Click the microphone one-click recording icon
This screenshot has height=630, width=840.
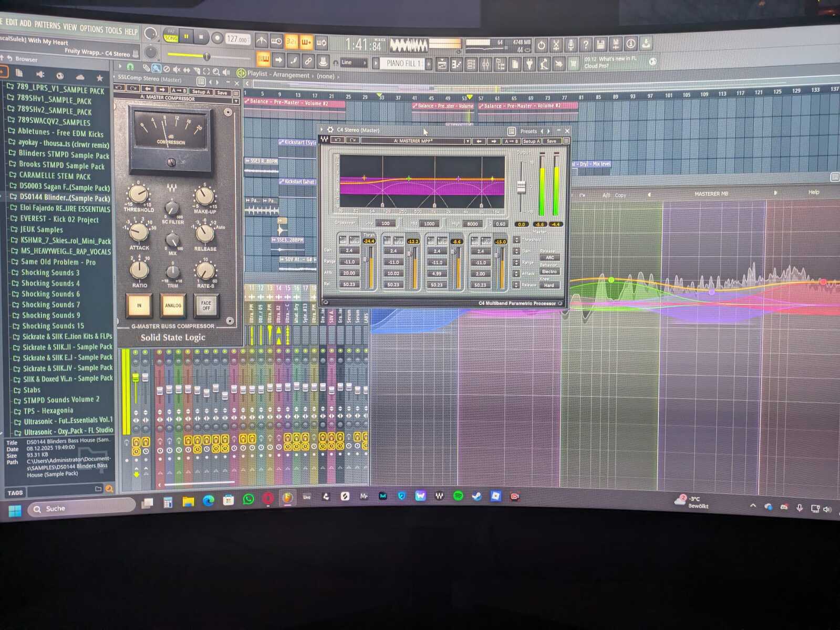(x=571, y=45)
